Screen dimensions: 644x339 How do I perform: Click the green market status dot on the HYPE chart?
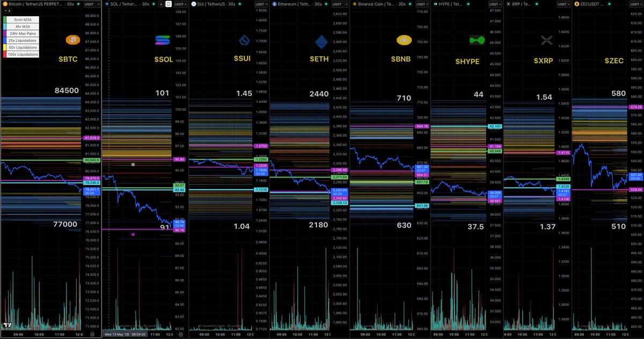click(x=468, y=4)
